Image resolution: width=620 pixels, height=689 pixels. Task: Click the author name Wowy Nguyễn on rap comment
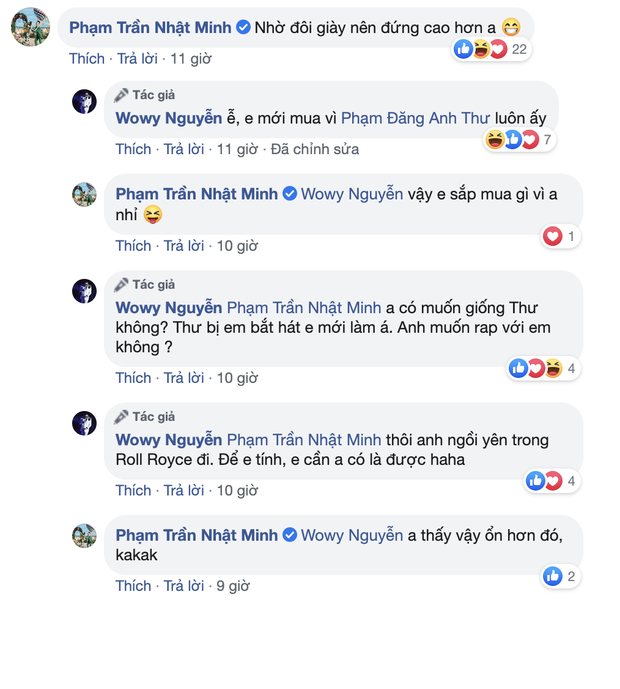[x=169, y=307]
